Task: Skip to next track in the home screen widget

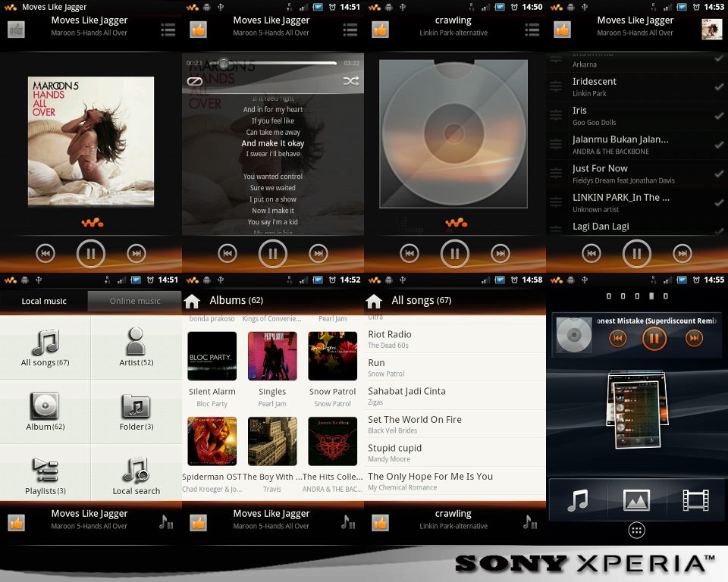Action: pos(694,338)
